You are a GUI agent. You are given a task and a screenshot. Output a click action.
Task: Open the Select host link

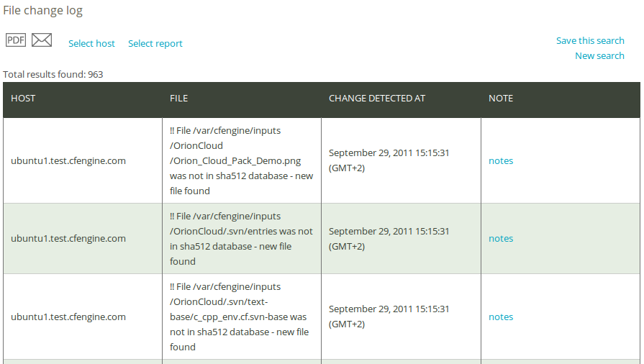point(91,44)
